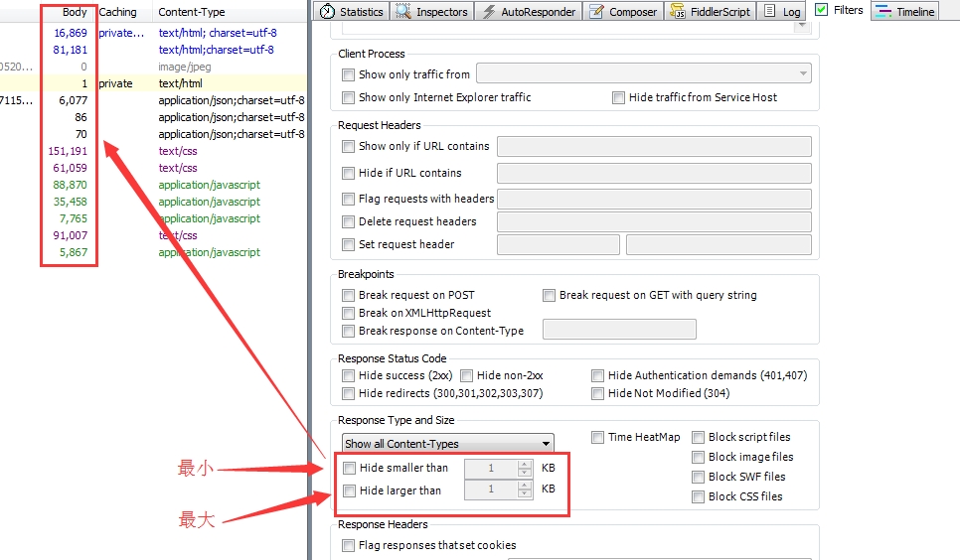Click the Set request header value field
Viewport: 960px width, 560px height.
(719, 245)
